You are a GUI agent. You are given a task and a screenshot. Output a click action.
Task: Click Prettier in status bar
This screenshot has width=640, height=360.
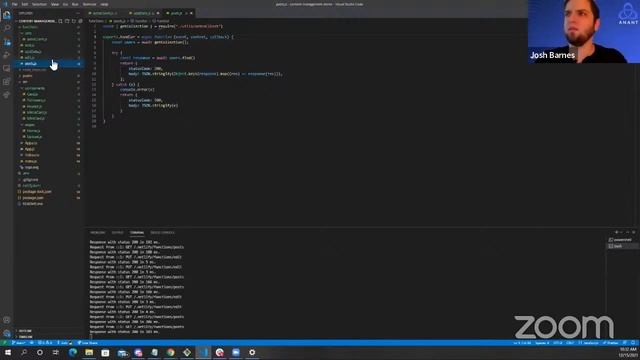[x=611, y=343]
